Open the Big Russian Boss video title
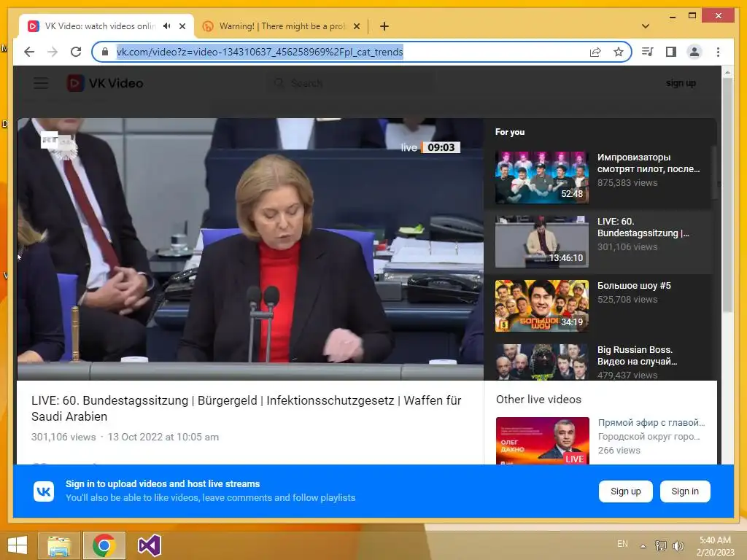The image size is (747, 560). click(x=637, y=355)
